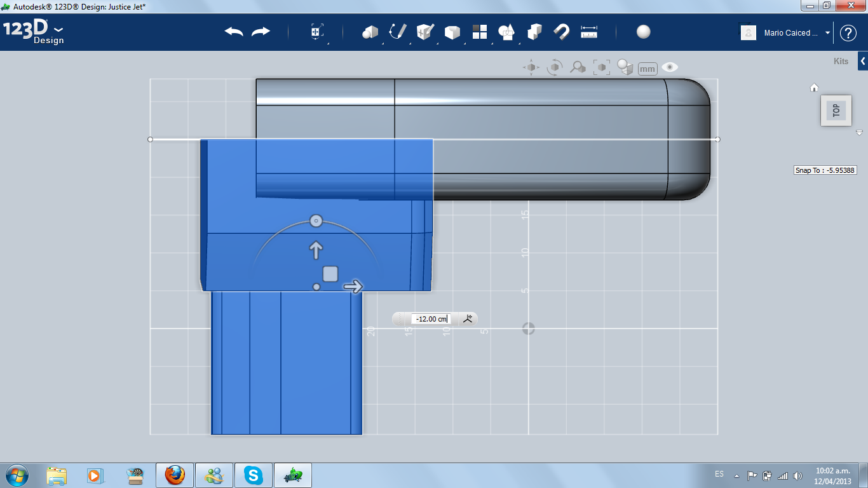The width and height of the screenshot is (868, 488).
Task: Select the Zoom magnifier tool
Action: tap(578, 67)
